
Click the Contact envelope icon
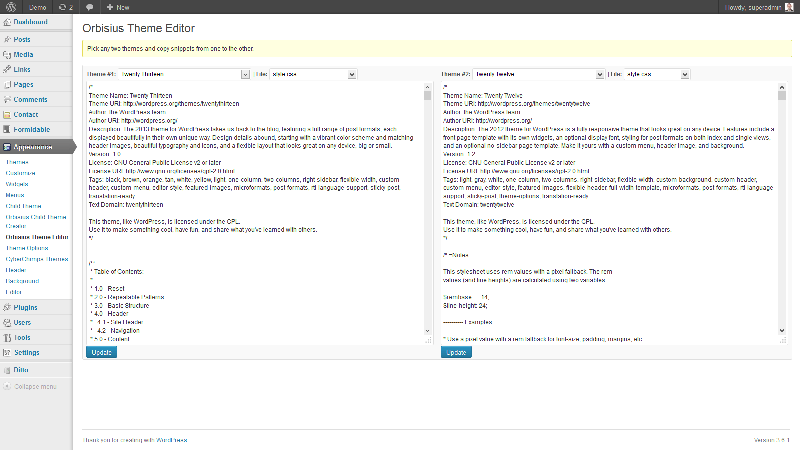[7, 115]
